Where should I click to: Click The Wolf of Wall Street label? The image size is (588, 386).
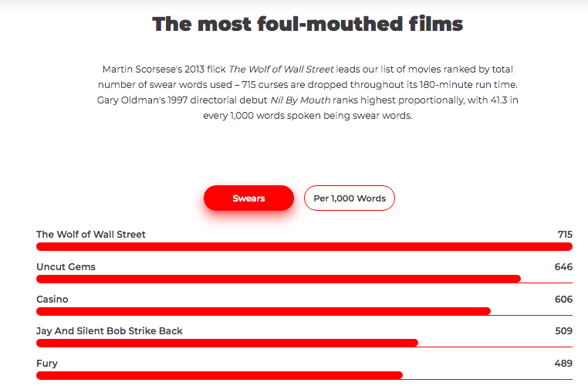click(91, 235)
